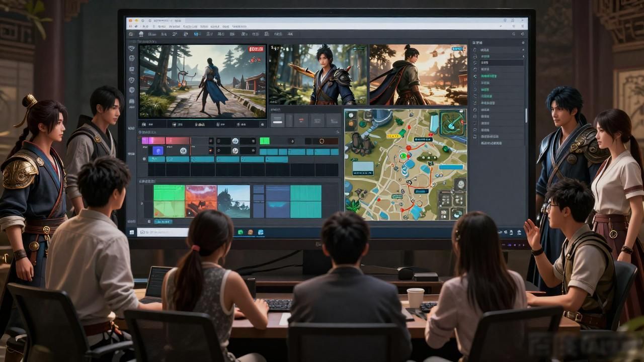
Task: Click the small teal button below the media strip
Action: click(x=163, y=221)
